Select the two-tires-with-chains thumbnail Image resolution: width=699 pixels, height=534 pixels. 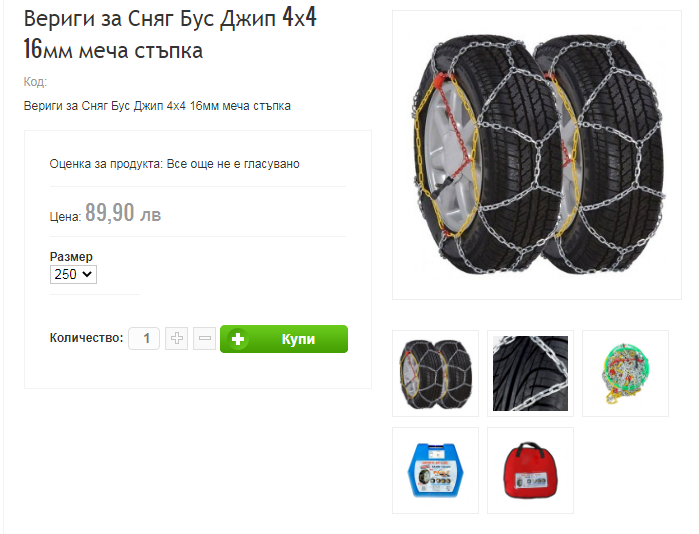click(436, 374)
